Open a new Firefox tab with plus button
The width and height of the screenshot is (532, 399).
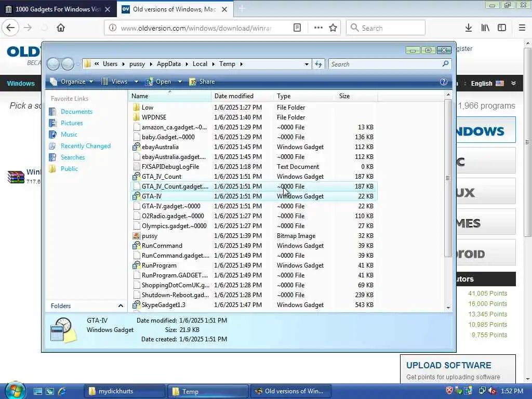242,9
